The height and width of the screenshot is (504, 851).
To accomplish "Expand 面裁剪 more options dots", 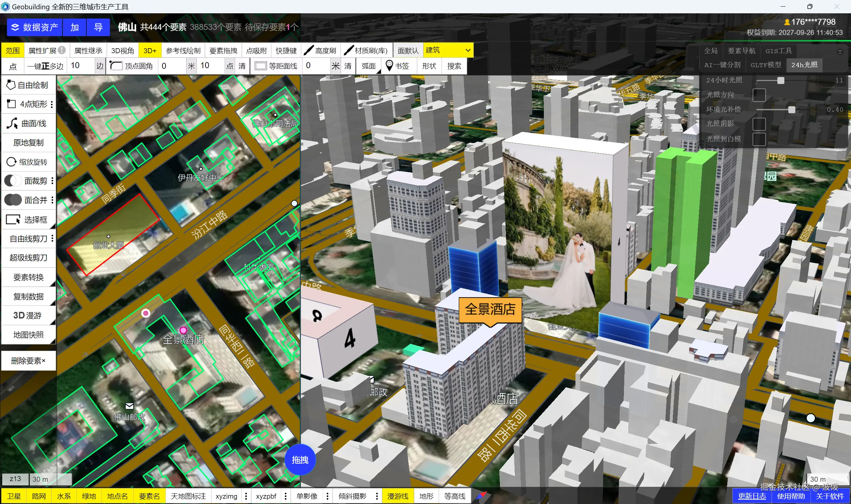I will point(52,181).
